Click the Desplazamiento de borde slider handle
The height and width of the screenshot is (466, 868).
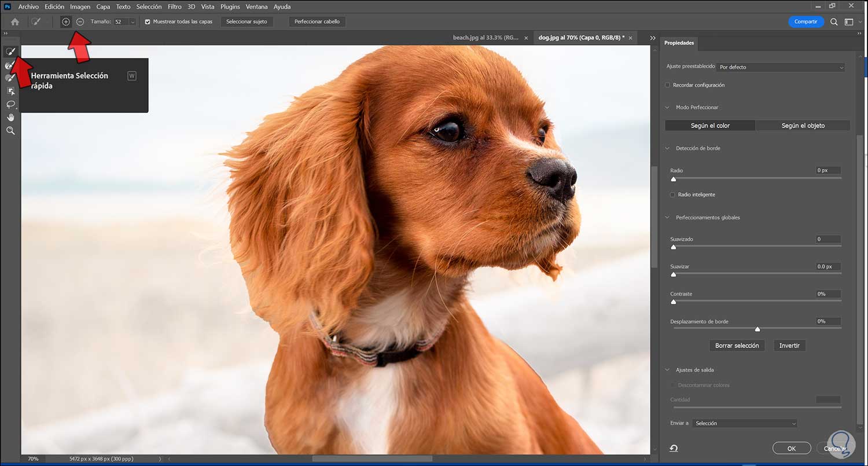pos(757,329)
